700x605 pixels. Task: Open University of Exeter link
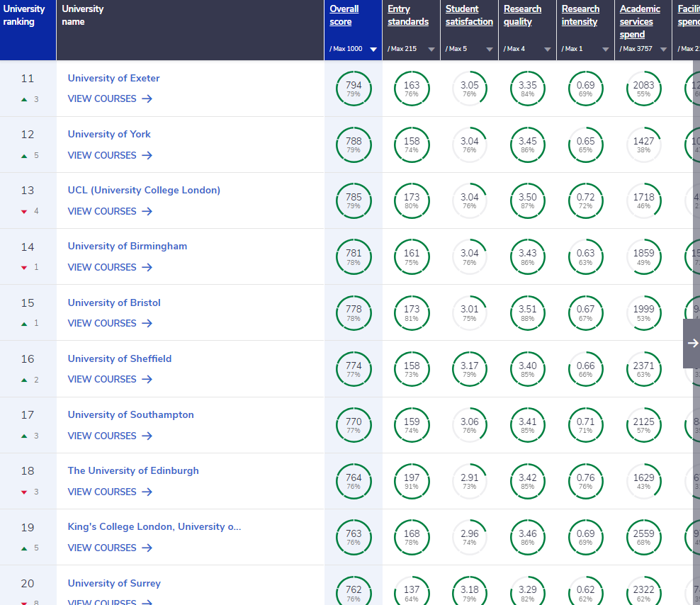(113, 78)
